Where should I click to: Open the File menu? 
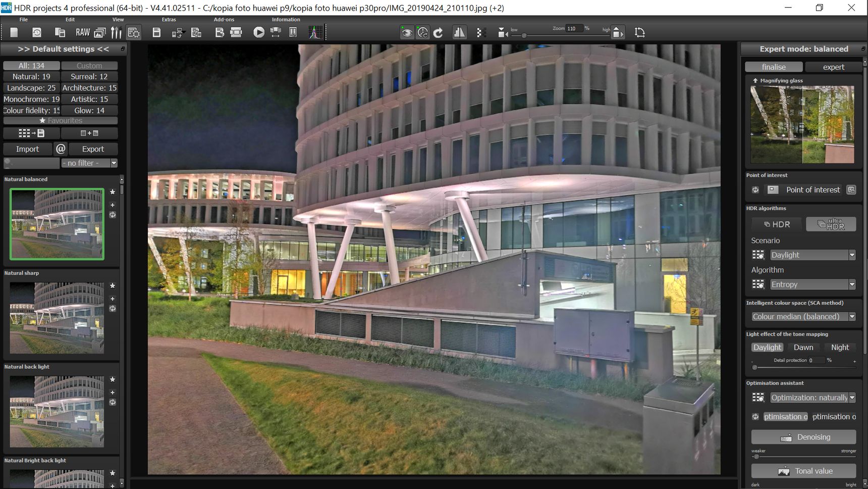coord(24,20)
